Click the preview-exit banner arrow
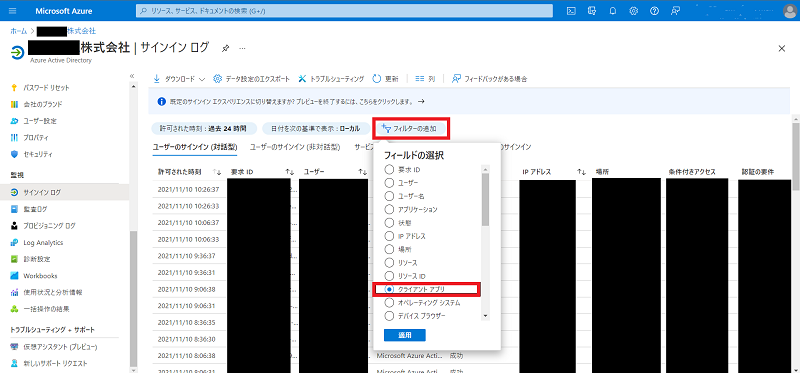Screen dimensions: 800x373 tap(421, 102)
